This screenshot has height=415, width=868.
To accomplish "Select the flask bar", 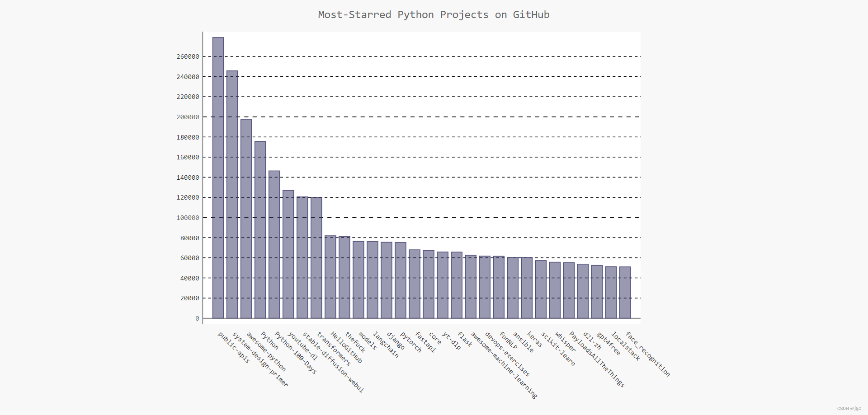I will tap(457, 285).
